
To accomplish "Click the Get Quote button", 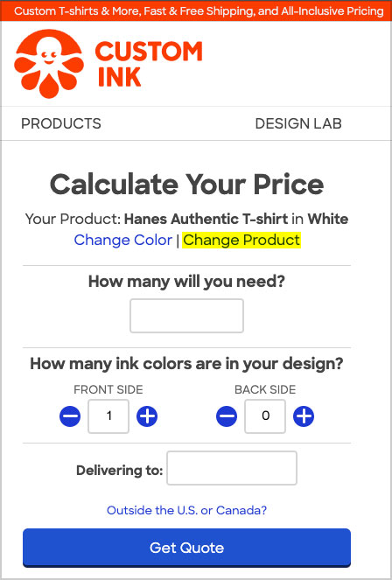I will (186, 548).
